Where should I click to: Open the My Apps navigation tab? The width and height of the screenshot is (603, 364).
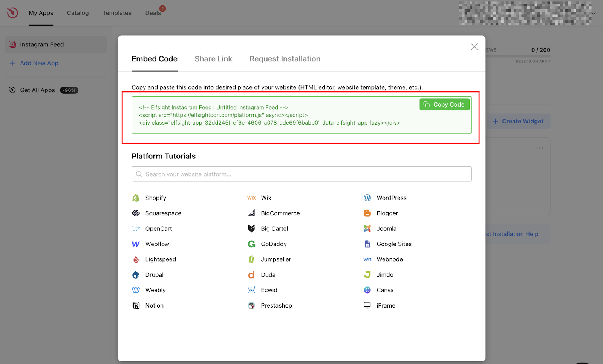[x=41, y=13]
